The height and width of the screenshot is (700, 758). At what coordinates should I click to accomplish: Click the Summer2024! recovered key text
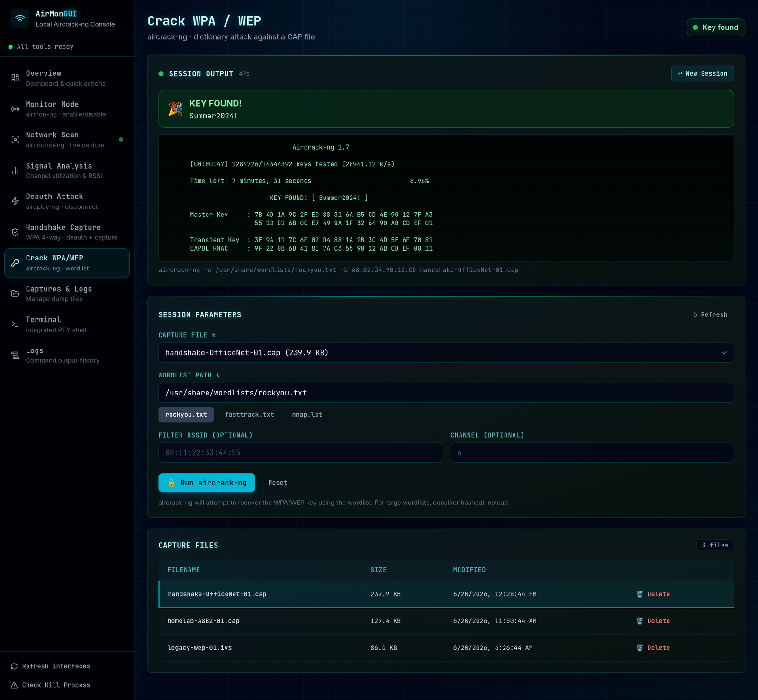214,116
